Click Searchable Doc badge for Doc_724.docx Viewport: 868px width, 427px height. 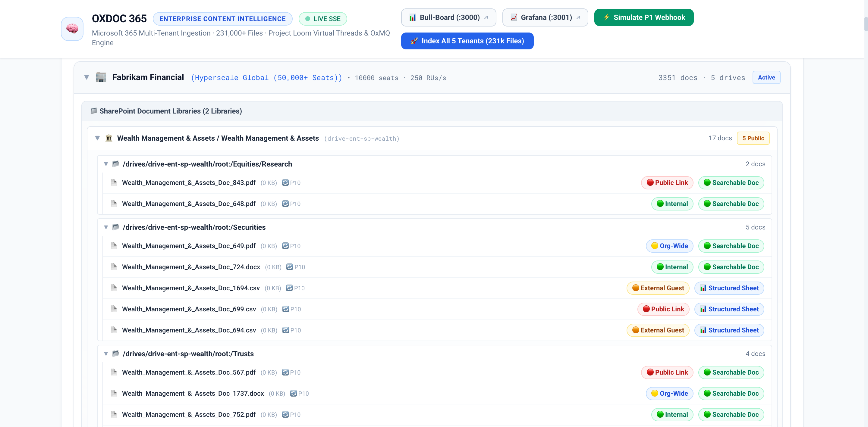click(x=731, y=267)
